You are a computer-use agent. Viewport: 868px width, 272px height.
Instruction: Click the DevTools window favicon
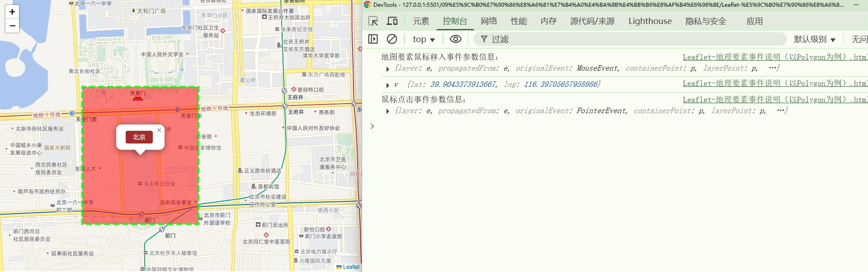click(368, 5)
